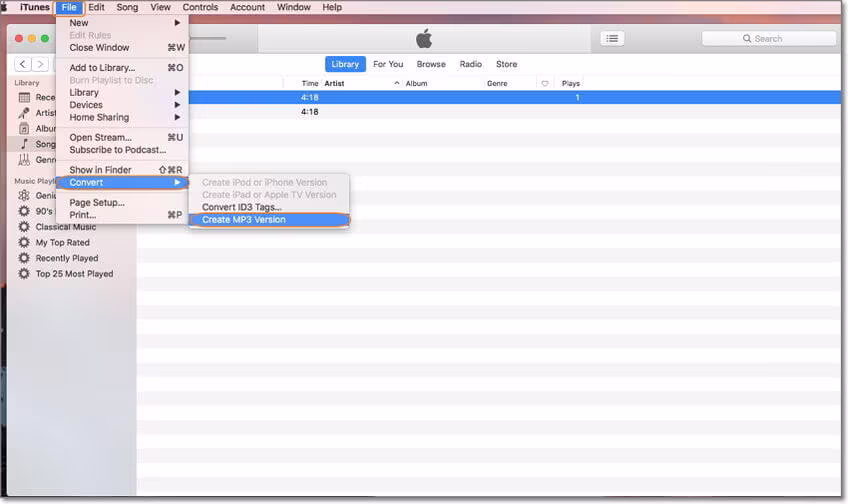Sort by the Plays column header
The width and height of the screenshot is (848, 504).
click(x=571, y=83)
